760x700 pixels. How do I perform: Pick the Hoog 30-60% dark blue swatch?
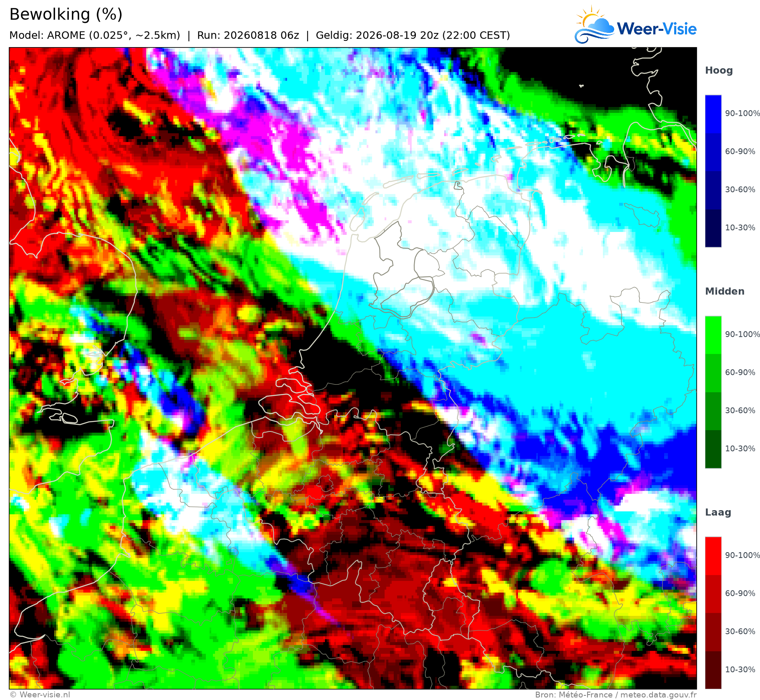point(713,190)
